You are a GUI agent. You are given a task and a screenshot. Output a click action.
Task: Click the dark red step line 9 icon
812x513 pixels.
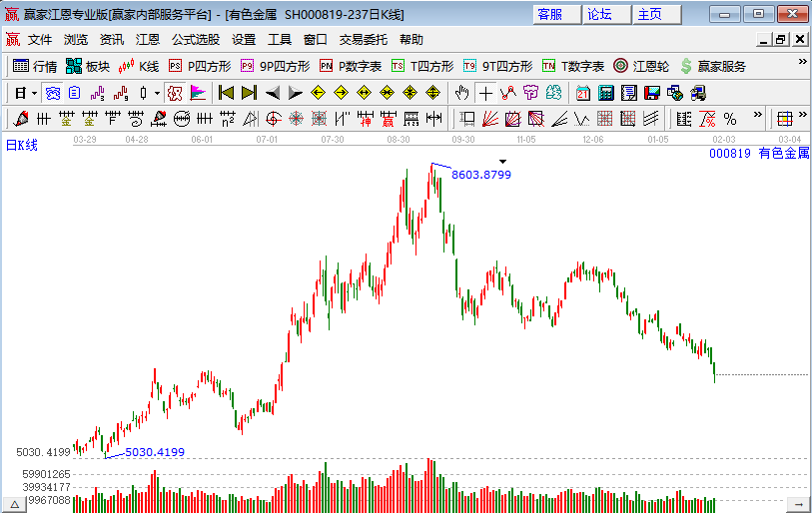[x=121, y=93]
